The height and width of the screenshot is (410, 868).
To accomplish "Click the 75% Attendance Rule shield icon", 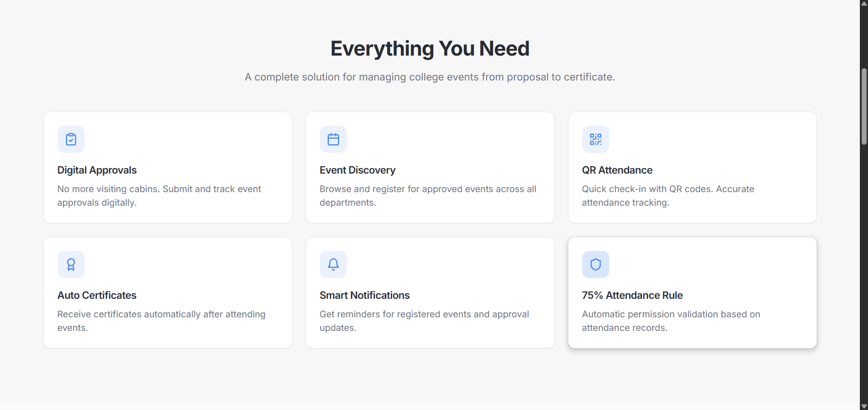I will pos(595,264).
